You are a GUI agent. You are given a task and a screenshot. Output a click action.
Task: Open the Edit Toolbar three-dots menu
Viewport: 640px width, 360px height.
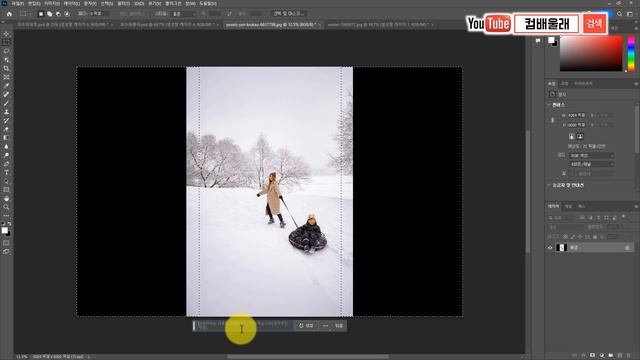6,216
